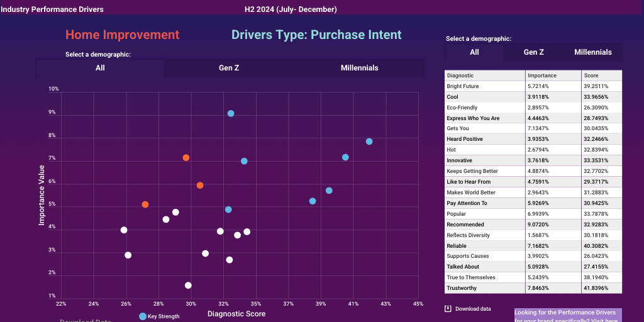Select the All tab above the chart

[x=100, y=68]
